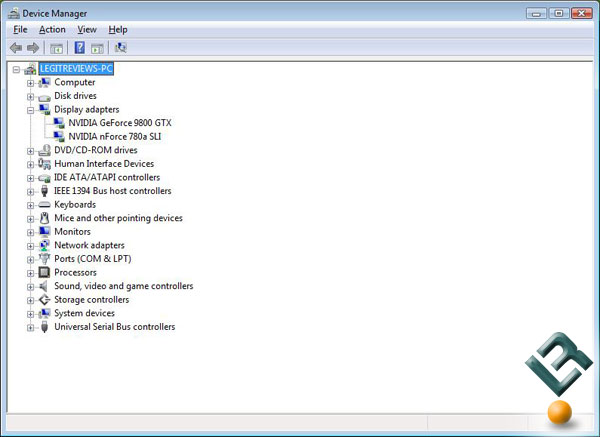Image resolution: width=600 pixels, height=437 pixels.
Task: Select the NVIDIA nForce 780a SLI entry
Action: 115,137
